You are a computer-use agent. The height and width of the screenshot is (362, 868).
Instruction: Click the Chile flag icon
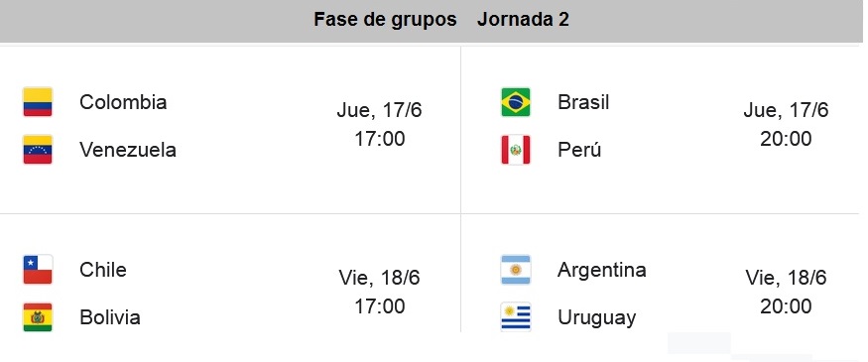coord(38,270)
